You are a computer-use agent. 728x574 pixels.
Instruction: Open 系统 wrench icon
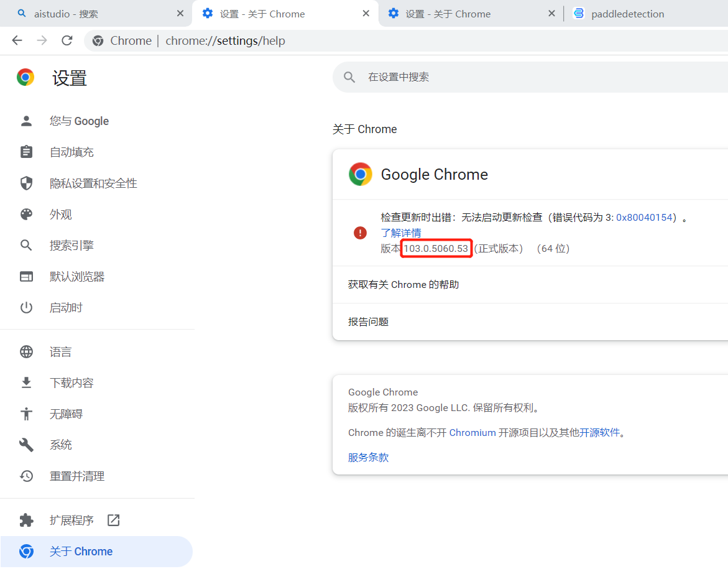[26, 445]
